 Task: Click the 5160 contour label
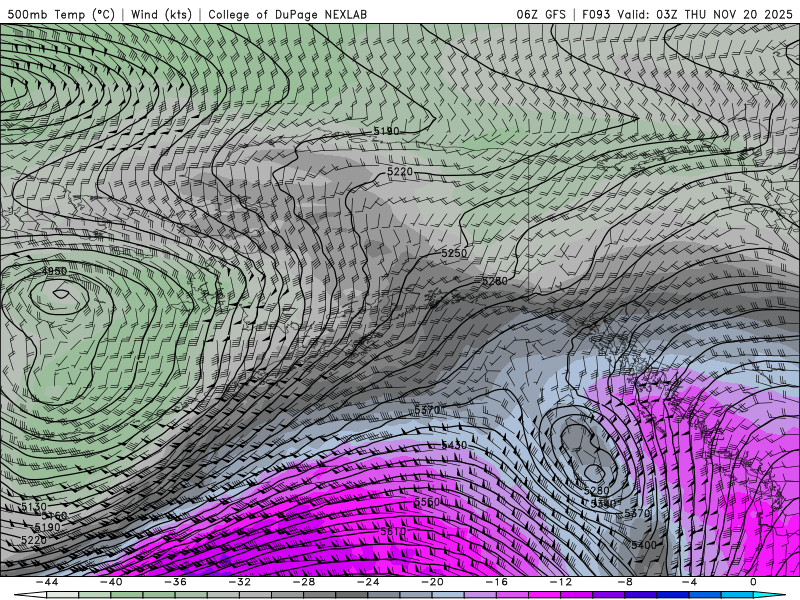click(x=54, y=516)
